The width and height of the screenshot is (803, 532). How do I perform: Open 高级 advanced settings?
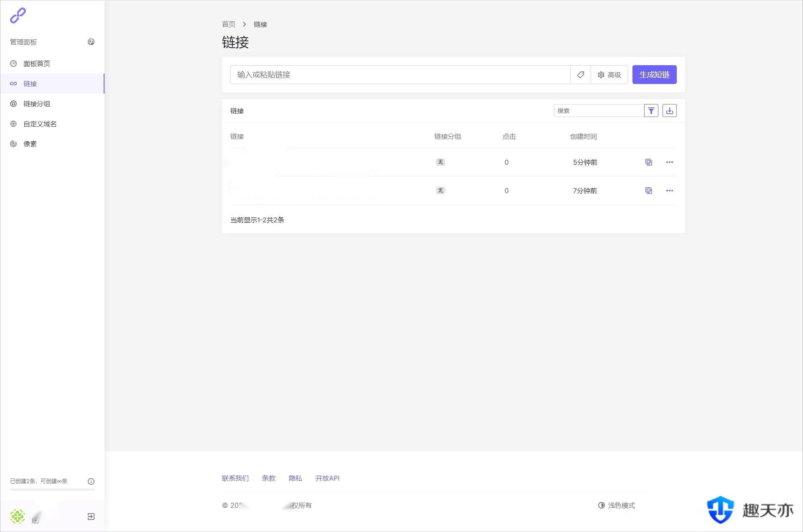pos(609,75)
